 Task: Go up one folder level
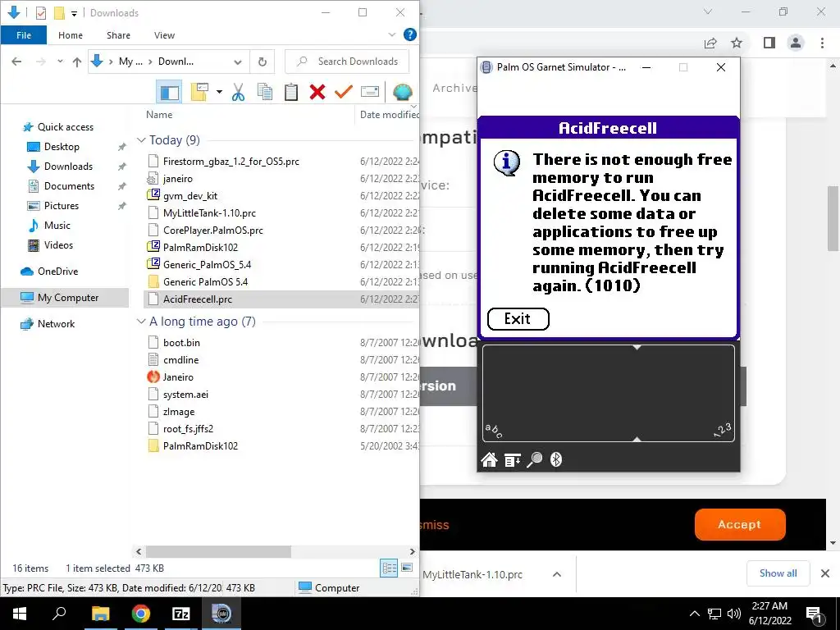coord(76,62)
